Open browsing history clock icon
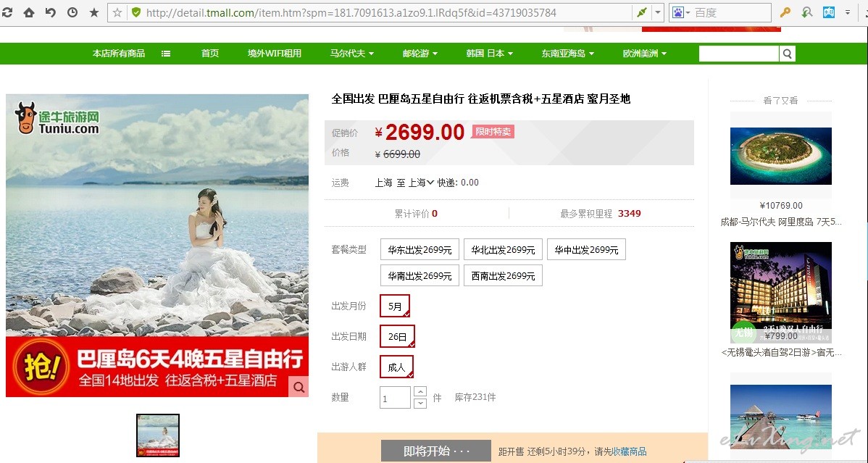Screen dimensions: 868x463 click(x=72, y=12)
